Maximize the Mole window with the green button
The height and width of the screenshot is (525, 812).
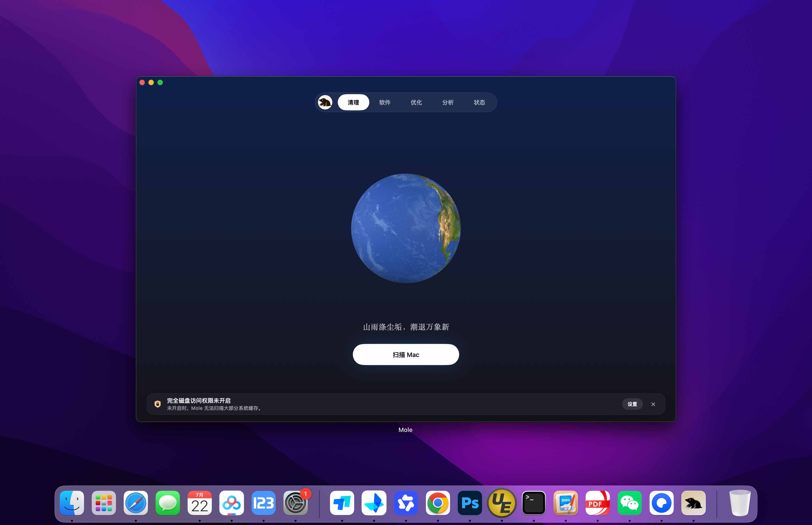160,82
